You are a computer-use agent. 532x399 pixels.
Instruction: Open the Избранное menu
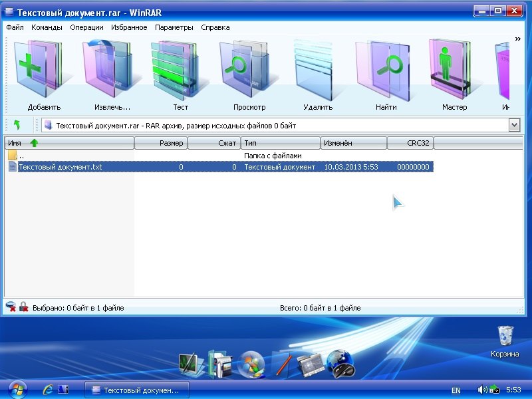point(129,27)
